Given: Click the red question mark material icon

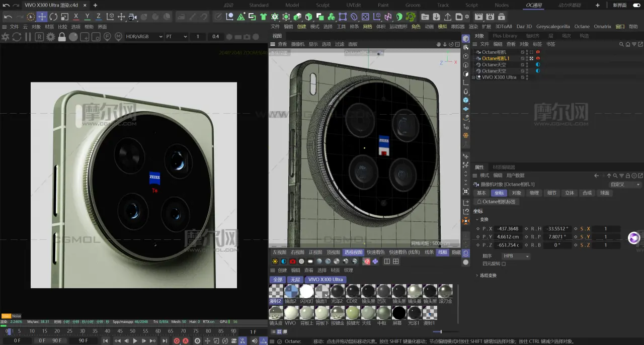Looking at the screenshot, I should click(x=366, y=262).
